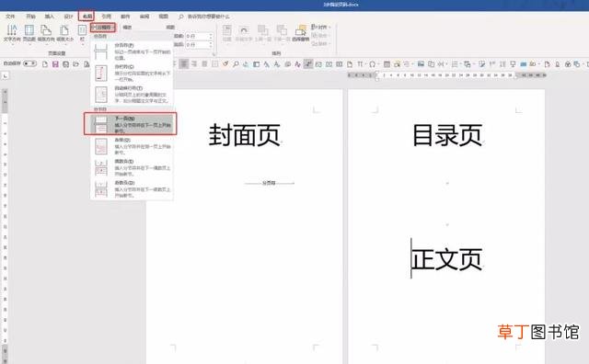This screenshot has width=589, height=364.
Task: Switch to the 开始 (Home) ribbon tab
Action: tap(30, 17)
